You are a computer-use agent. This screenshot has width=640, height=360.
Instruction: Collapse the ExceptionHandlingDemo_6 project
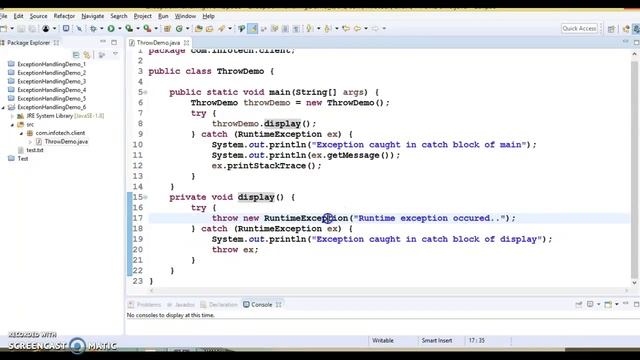(x=3, y=107)
